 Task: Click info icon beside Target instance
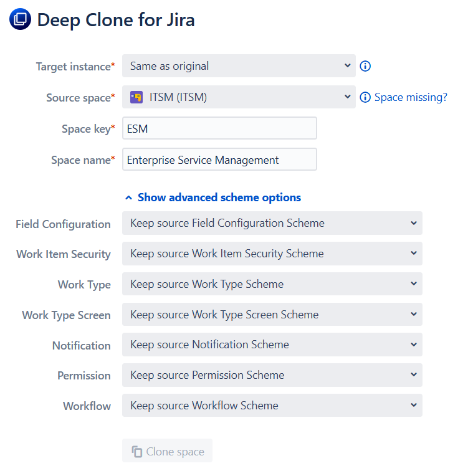pyautogui.click(x=366, y=66)
